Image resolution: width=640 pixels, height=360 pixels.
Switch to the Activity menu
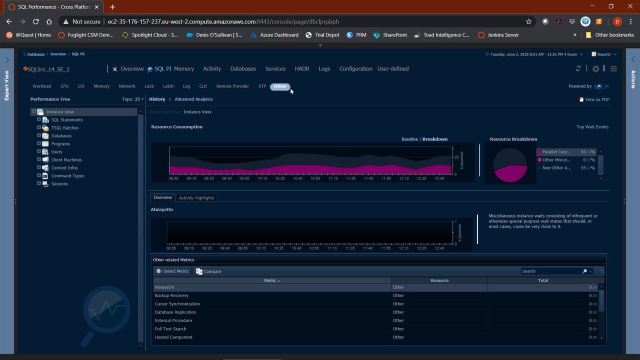click(x=212, y=69)
